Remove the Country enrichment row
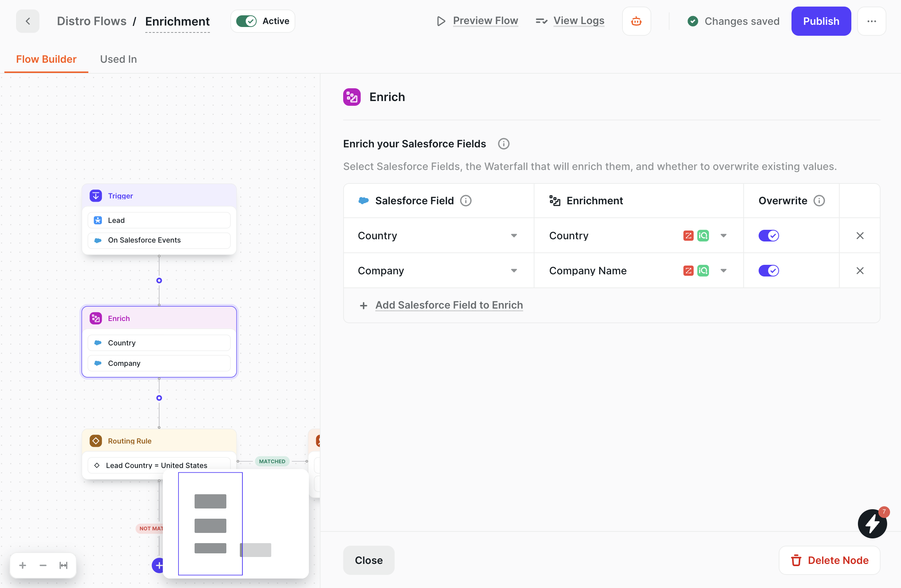Viewport: 901px width, 588px height. [859, 236]
